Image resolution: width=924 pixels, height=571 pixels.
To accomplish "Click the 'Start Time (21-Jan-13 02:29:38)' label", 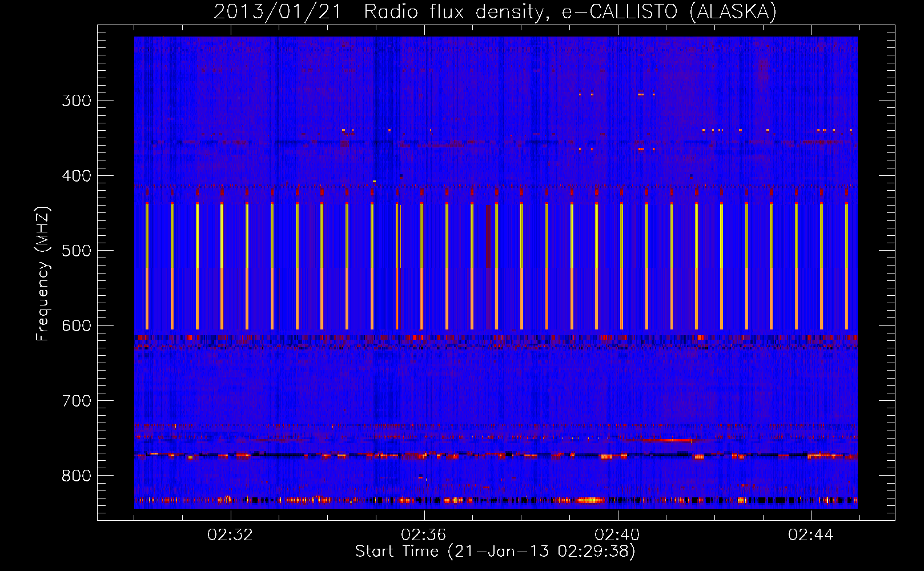I will click(495, 552).
